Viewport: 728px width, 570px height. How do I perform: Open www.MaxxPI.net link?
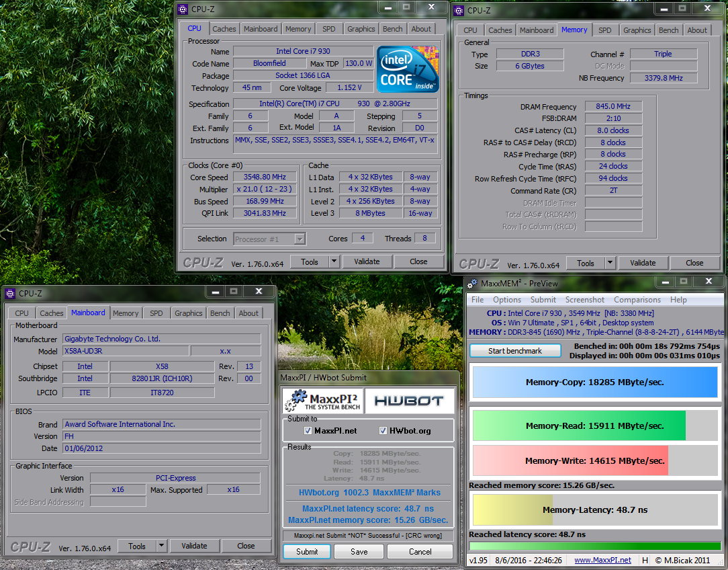602,560
